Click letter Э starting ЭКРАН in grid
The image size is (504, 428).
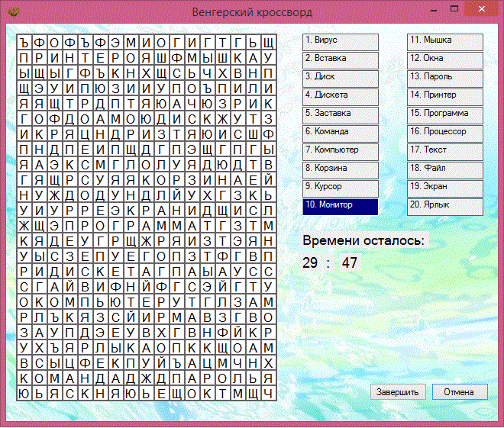pos(115,210)
